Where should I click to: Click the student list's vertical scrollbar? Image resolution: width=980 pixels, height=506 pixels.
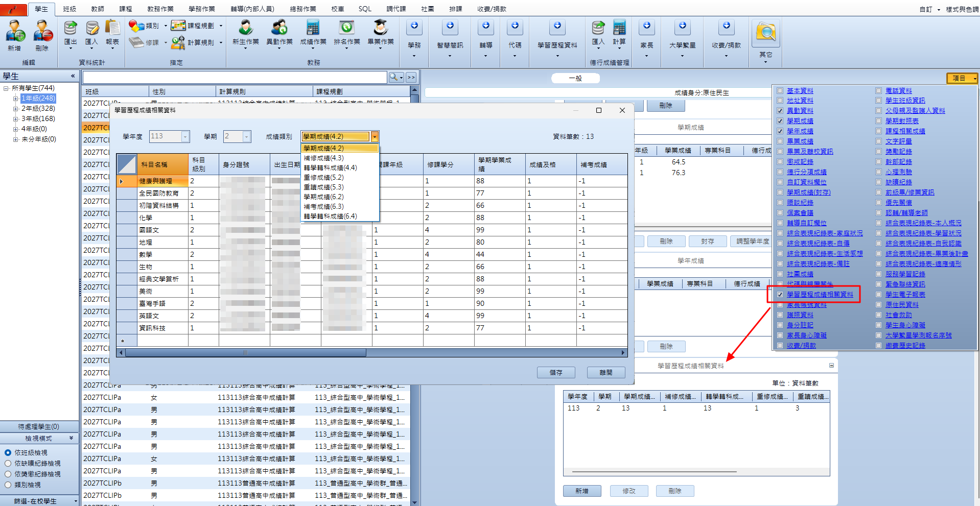[x=414, y=296]
